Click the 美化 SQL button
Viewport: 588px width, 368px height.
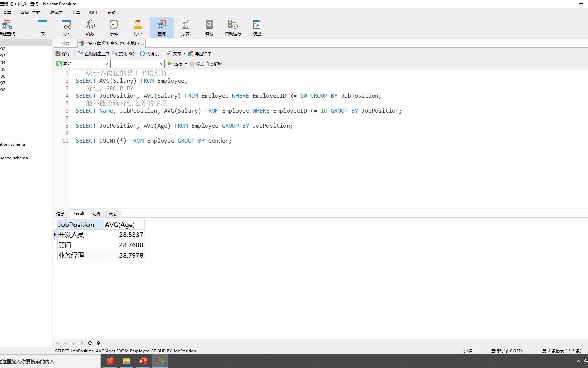click(x=125, y=54)
